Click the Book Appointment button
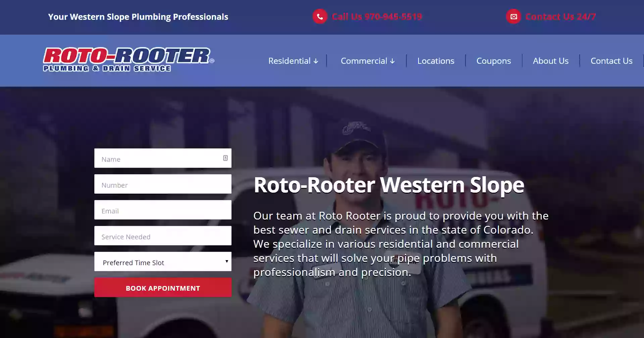This screenshot has width=644, height=338. [163, 287]
